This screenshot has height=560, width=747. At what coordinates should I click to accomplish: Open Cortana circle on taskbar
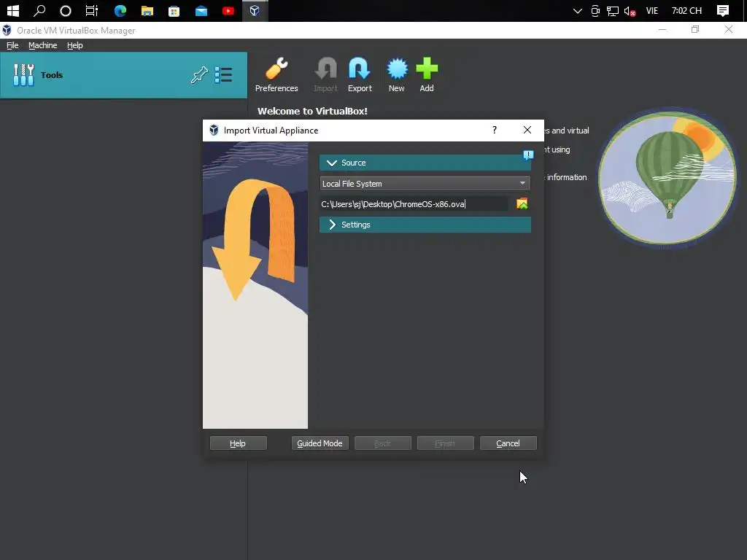[65, 10]
